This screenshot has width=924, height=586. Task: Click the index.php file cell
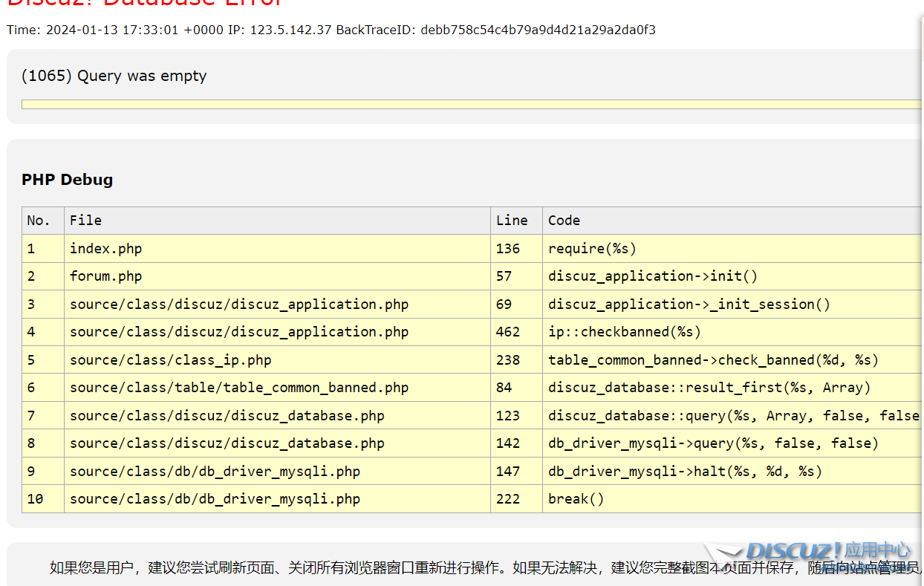[x=105, y=249]
